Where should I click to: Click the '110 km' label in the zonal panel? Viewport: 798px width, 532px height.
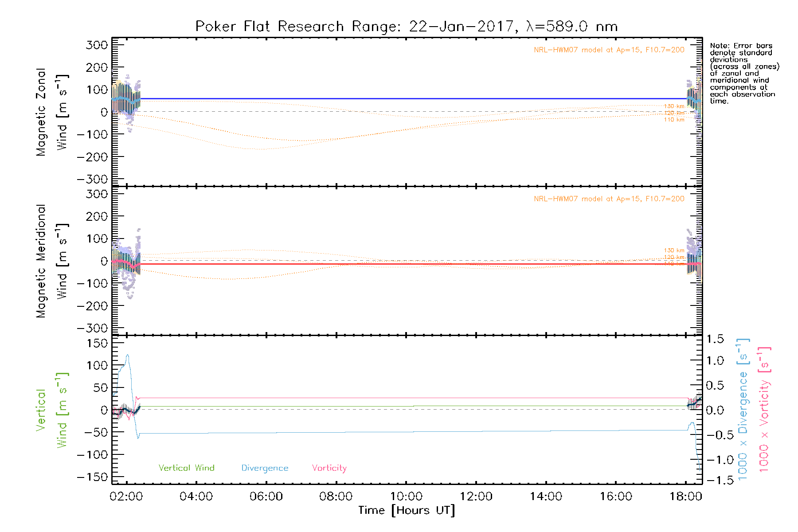pyautogui.click(x=674, y=120)
